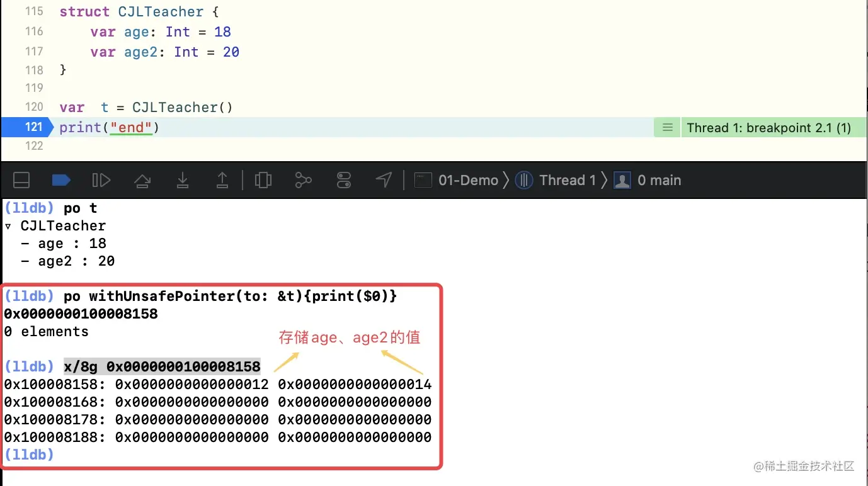Open Environment Overrides
The width and height of the screenshot is (868, 486).
344,181
